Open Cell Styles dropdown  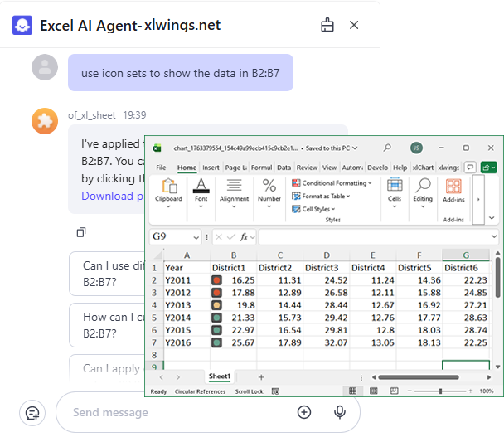coord(313,209)
